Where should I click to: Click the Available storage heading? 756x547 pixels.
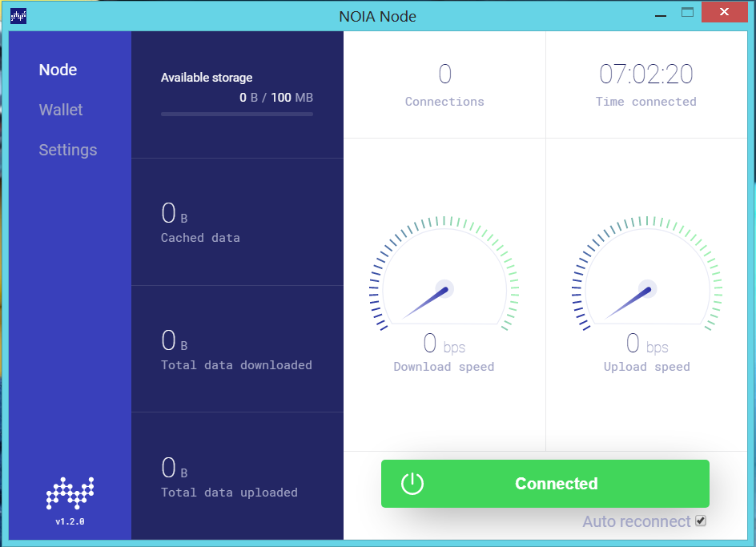[x=207, y=78]
